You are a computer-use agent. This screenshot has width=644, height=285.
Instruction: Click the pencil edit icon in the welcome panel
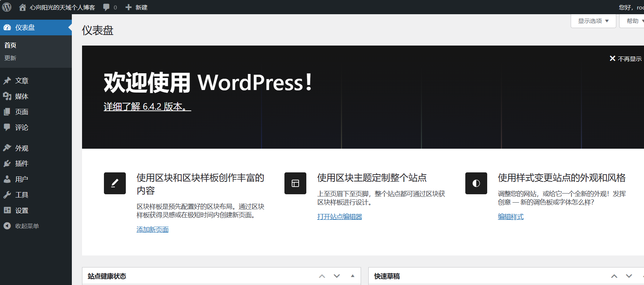115,183
